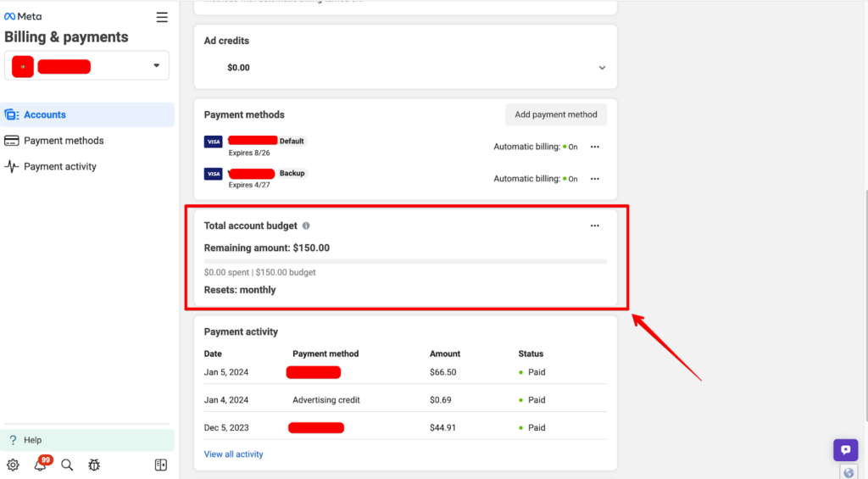
Task: Open three-dot menu for Total account budget
Action: (x=594, y=226)
